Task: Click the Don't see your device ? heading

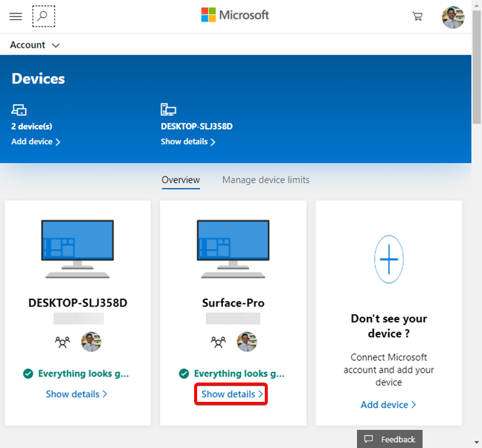Action: (389, 326)
